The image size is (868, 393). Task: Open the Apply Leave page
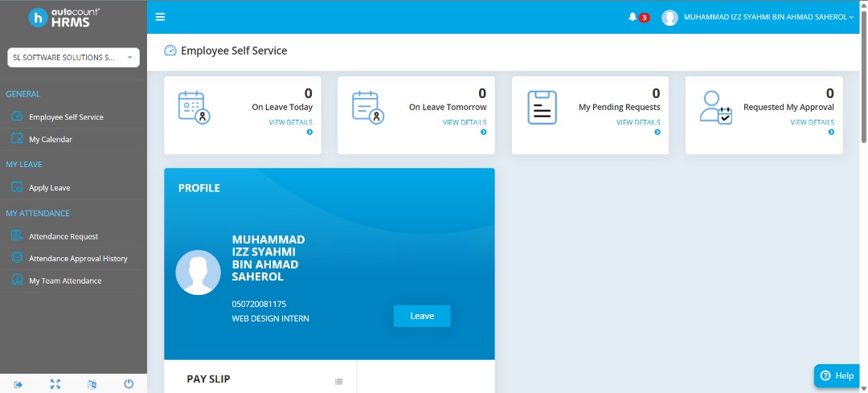pyautogui.click(x=49, y=188)
